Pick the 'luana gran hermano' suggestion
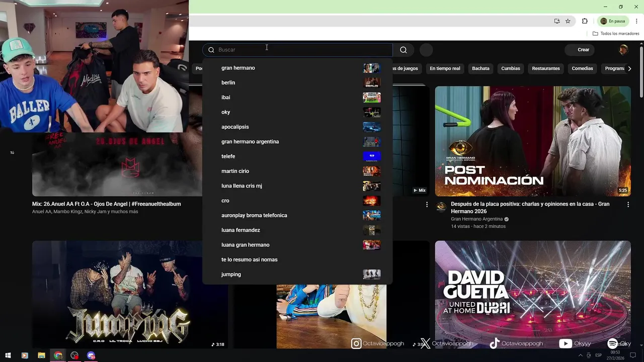644x362 pixels. [297, 245]
